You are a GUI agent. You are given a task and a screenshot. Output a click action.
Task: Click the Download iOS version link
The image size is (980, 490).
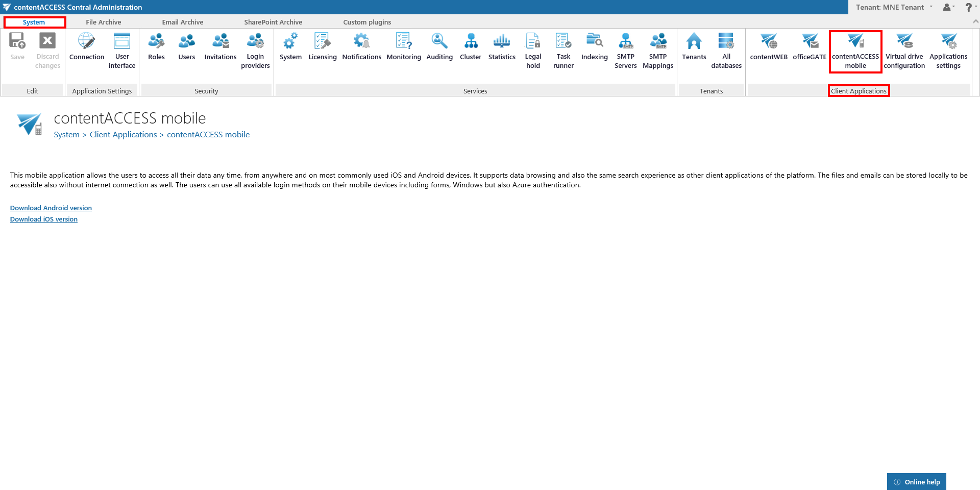[x=44, y=219]
